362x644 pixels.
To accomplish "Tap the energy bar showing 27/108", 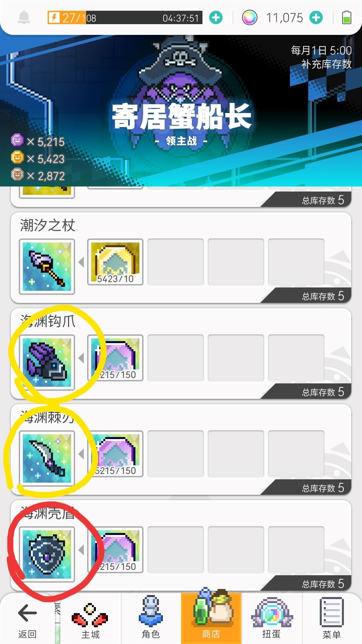I will pyautogui.click(x=125, y=17).
